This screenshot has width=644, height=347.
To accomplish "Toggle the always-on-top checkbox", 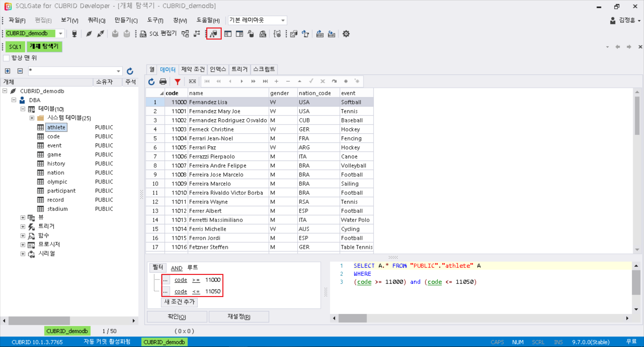I will [x=6, y=58].
